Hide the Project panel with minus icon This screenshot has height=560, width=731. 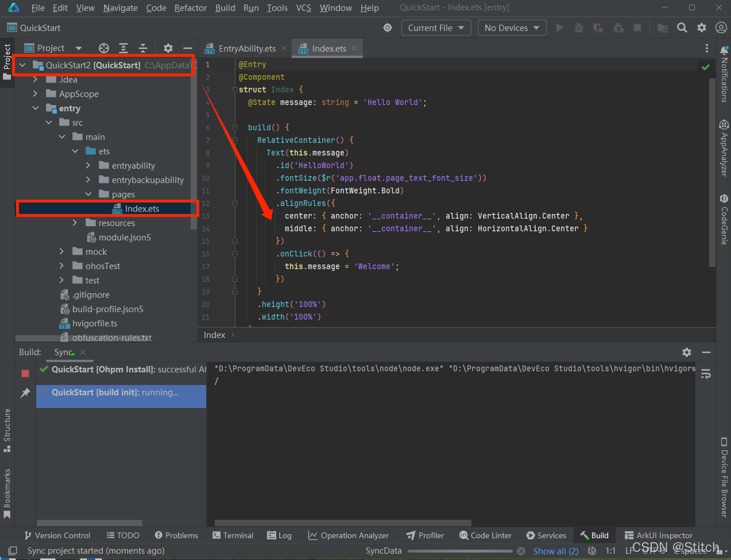187,48
